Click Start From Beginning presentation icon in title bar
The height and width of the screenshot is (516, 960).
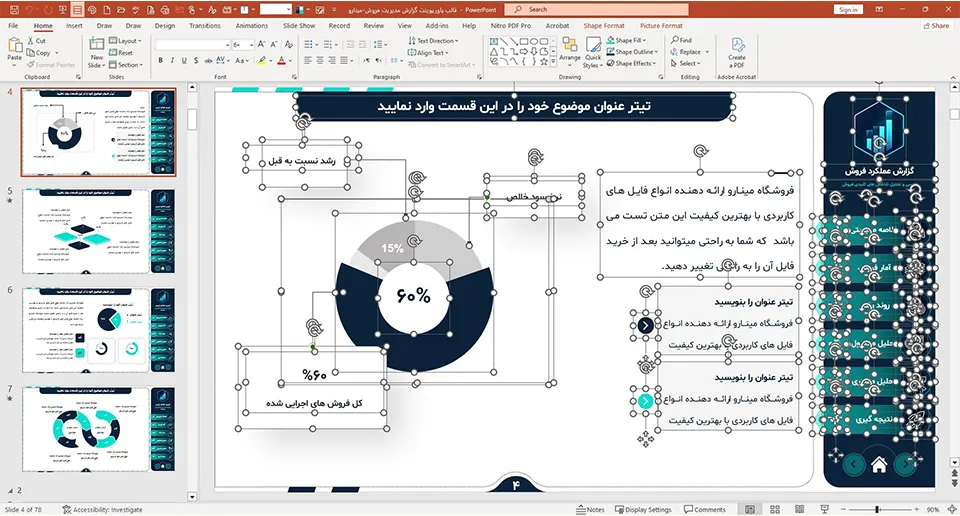[62, 10]
